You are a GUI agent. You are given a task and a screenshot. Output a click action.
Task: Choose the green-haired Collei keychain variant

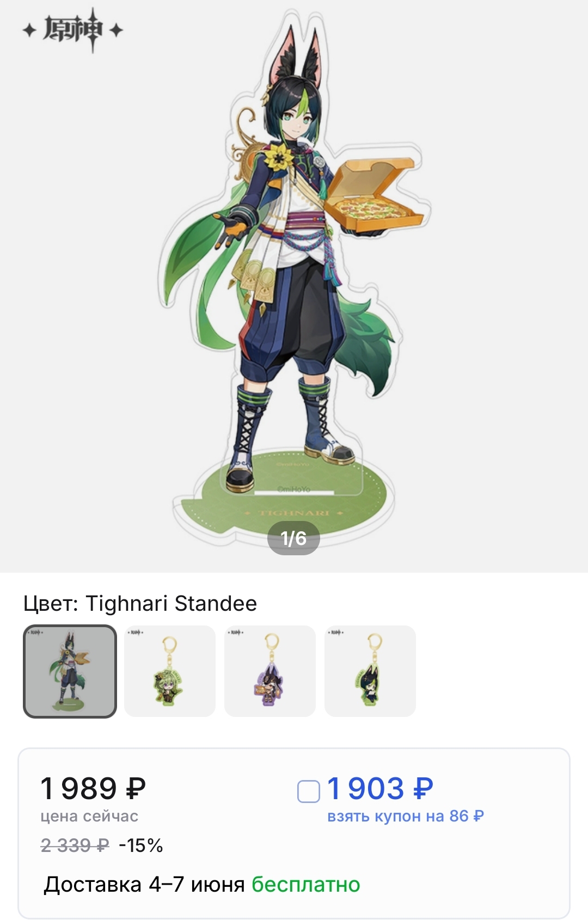170,671
